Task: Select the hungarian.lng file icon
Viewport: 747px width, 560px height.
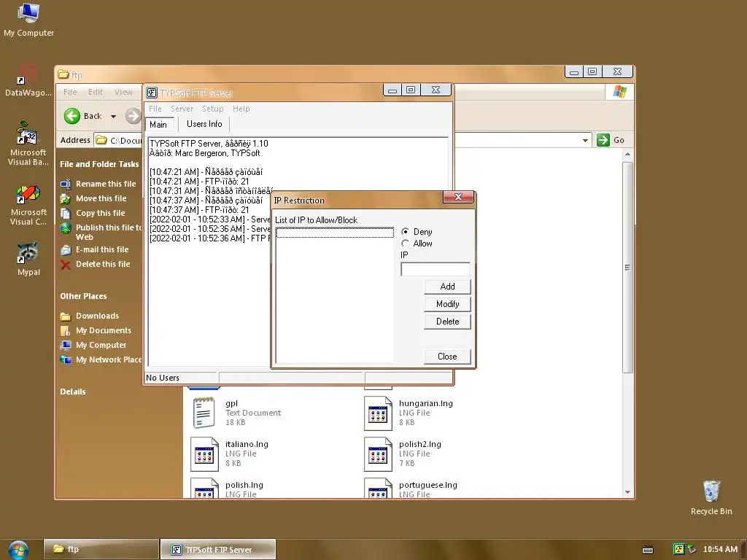Action: pos(378,413)
